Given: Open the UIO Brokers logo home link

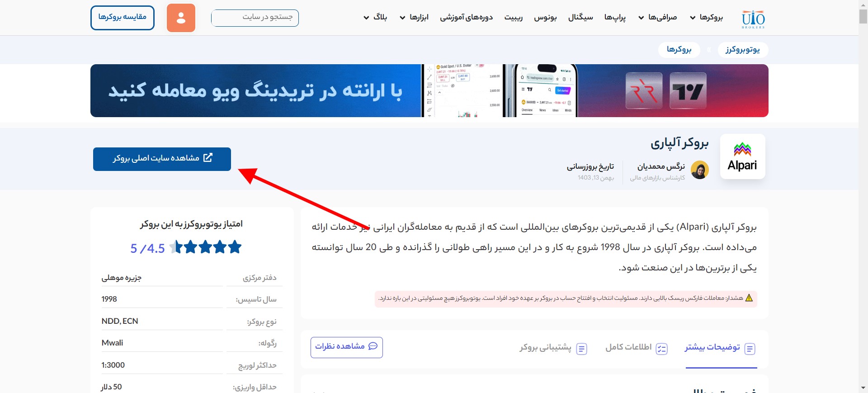Looking at the screenshot, I should pos(753,19).
